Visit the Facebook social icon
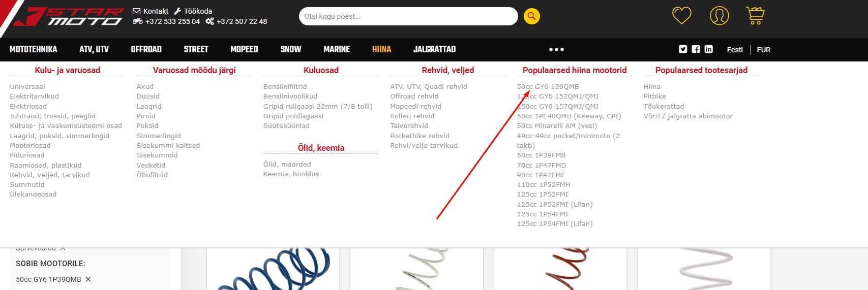 (x=696, y=49)
